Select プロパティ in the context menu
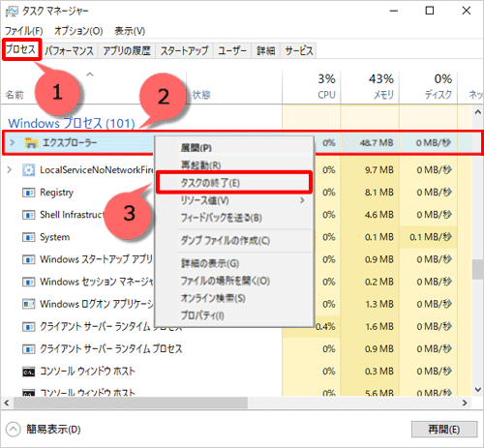The height and width of the screenshot is (448, 484). click(202, 315)
